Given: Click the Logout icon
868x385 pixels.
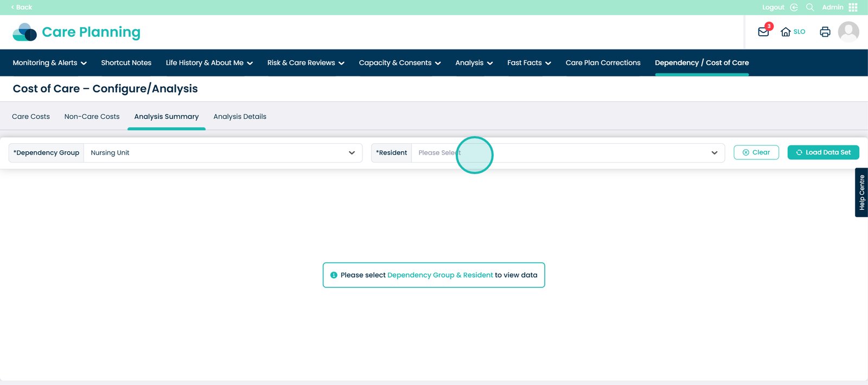Looking at the screenshot, I should pyautogui.click(x=794, y=7).
